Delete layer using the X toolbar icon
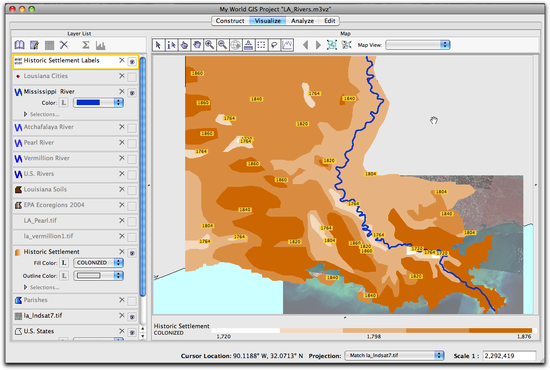550x370 pixels. 64,45
